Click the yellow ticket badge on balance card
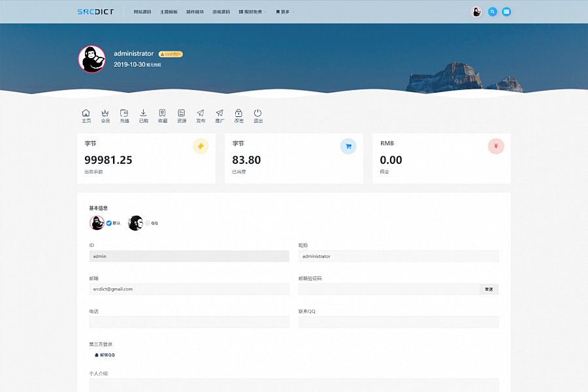The width and height of the screenshot is (588, 392). tap(201, 146)
